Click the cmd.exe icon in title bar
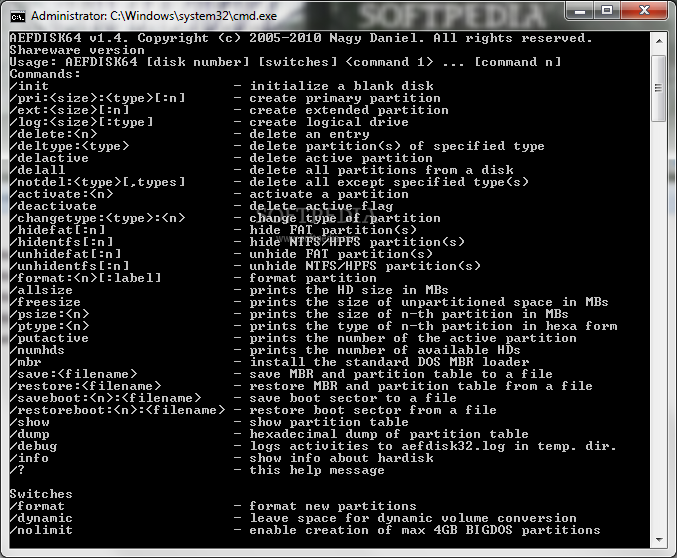The width and height of the screenshot is (677, 558). (18, 17)
